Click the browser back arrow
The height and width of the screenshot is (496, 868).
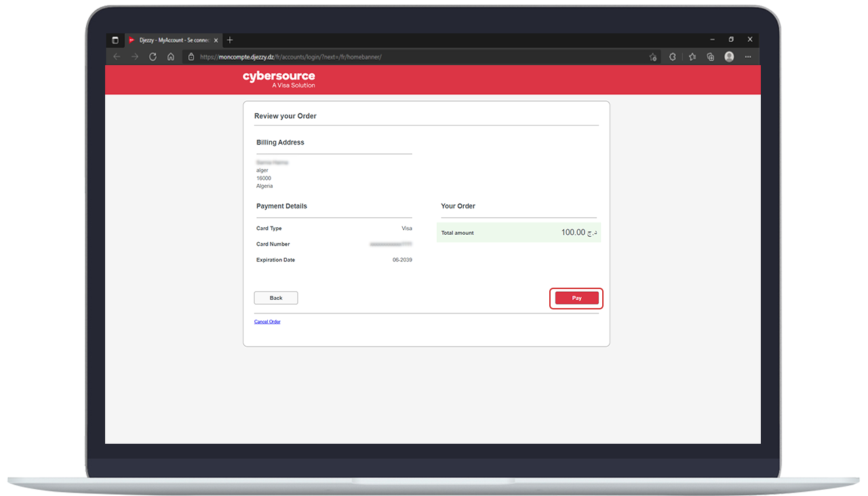click(117, 57)
